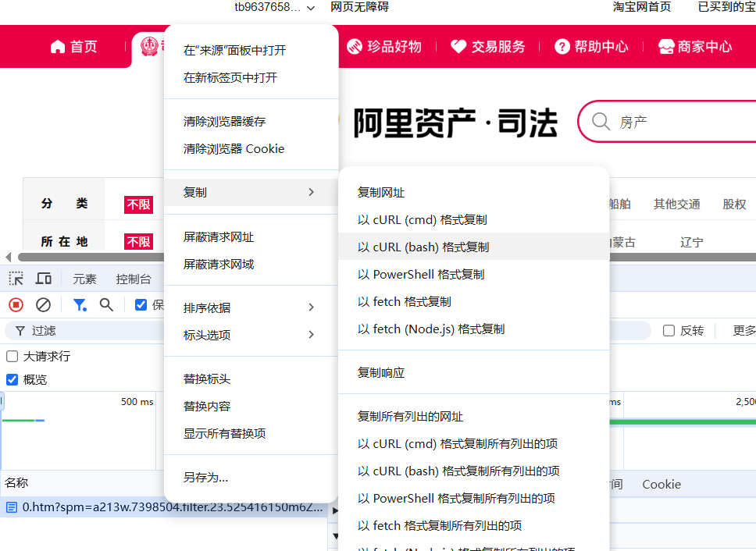The height and width of the screenshot is (551, 756).
Task: Enable the 反转 checkbox
Action: point(669,331)
